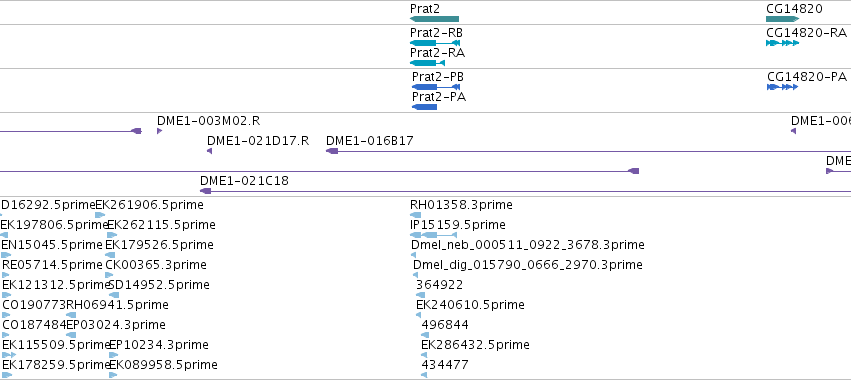Click EST SD14952.5prime
This screenshot has height=380, width=851.
114,295
